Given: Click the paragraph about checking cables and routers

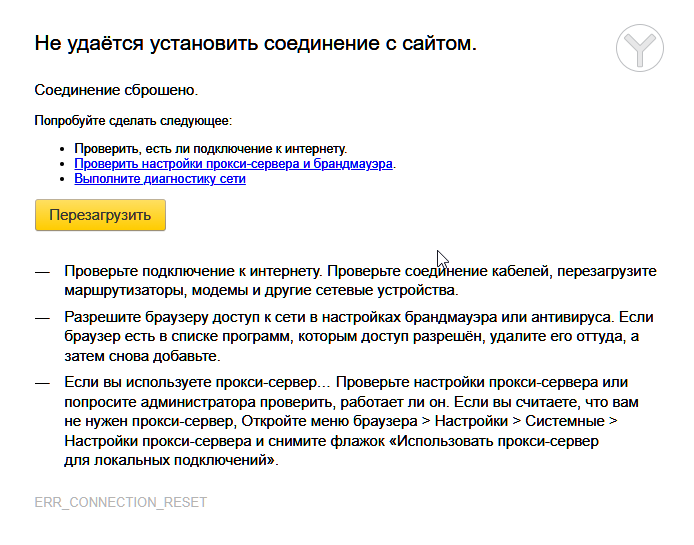Looking at the screenshot, I should [360, 281].
